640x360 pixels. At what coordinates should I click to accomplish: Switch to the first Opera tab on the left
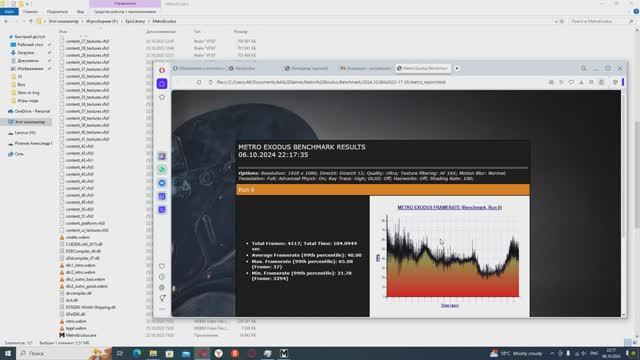(199, 68)
